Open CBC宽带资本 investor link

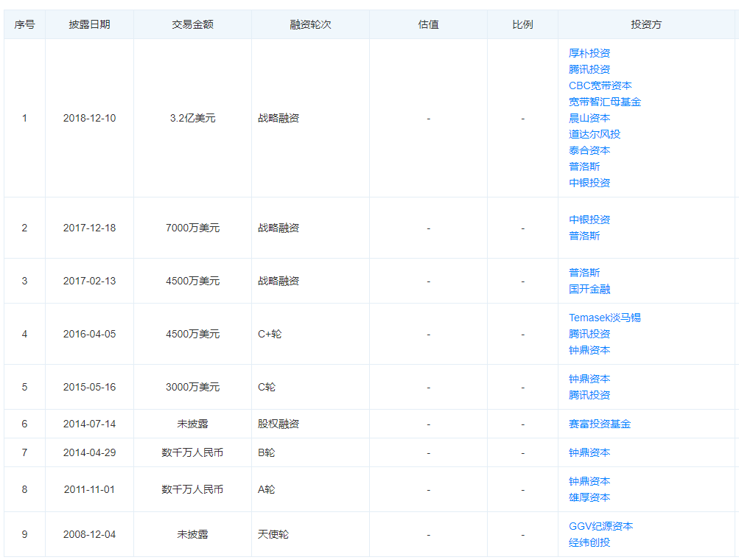tap(600, 85)
